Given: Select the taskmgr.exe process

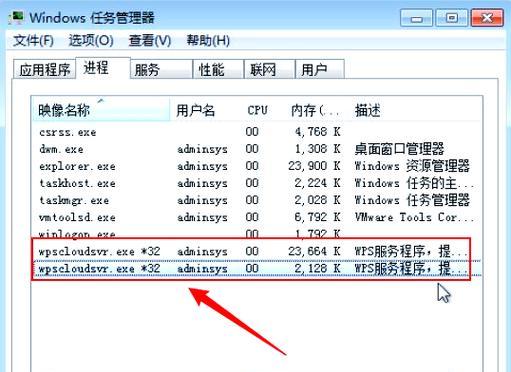Looking at the screenshot, I should 257,200.
